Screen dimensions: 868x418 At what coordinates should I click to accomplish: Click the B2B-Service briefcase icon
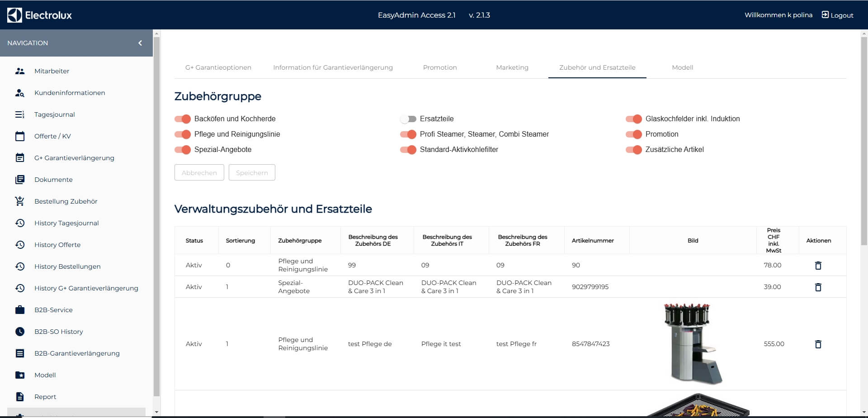tap(20, 310)
